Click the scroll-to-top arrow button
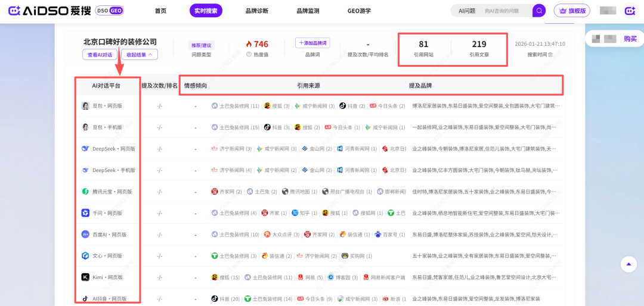Image resolution: width=644 pixels, height=306 pixels. tap(628, 264)
